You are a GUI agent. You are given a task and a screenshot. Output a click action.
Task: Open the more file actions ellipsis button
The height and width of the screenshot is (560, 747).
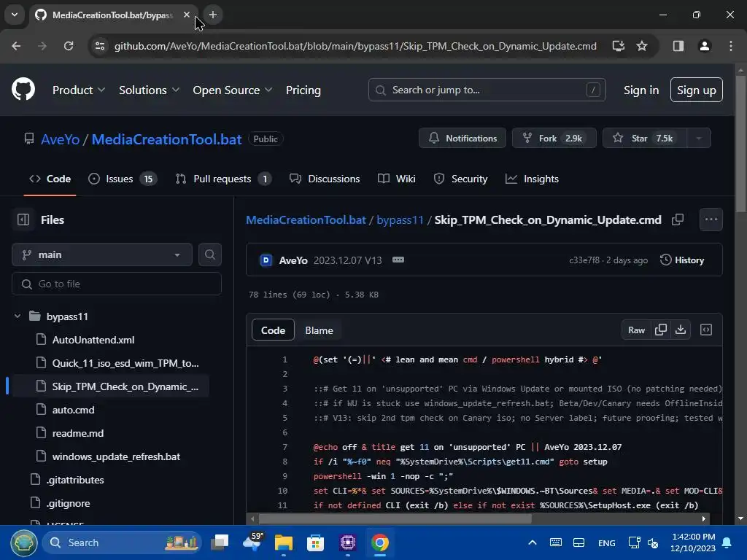click(x=711, y=219)
